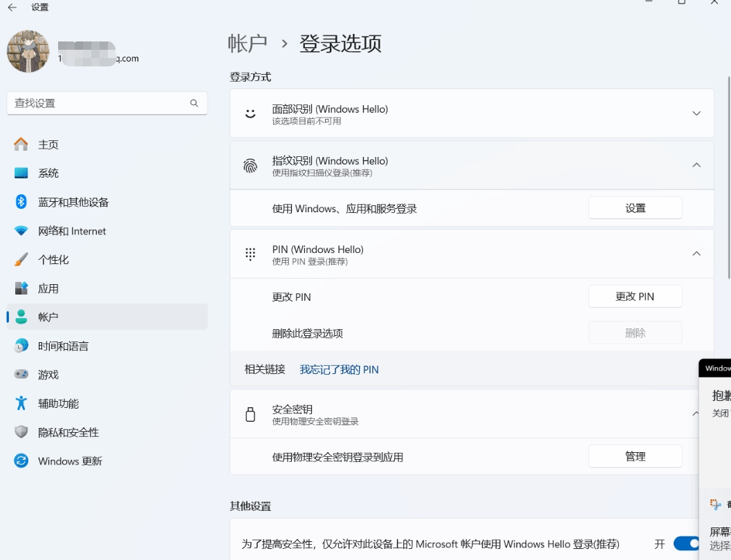Open 系统 settings page
The image size is (731, 560).
point(107,174)
